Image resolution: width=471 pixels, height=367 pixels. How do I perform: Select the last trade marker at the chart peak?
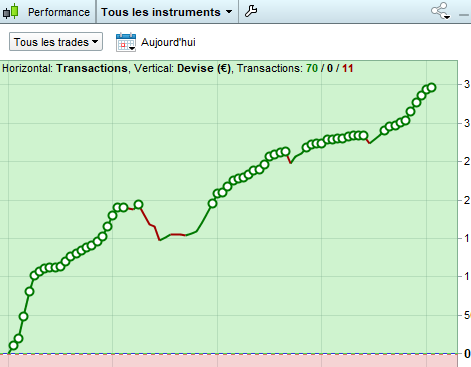431,87
